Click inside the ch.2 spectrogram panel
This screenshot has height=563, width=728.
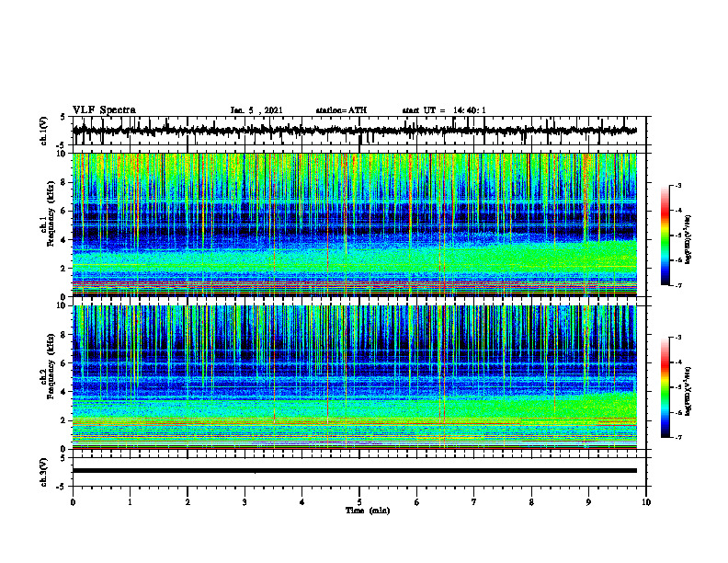click(354, 377)
